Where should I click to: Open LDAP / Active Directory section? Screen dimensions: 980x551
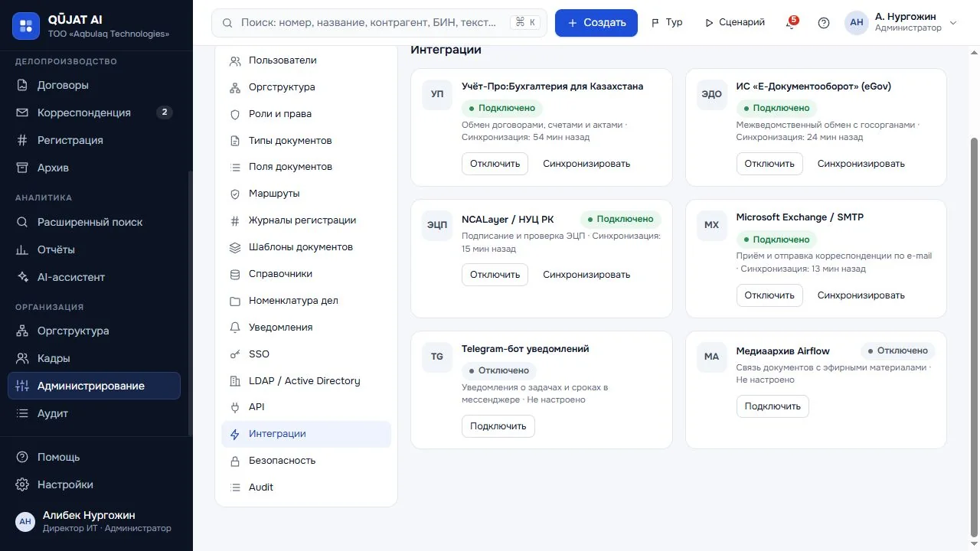tap(306, 381)
